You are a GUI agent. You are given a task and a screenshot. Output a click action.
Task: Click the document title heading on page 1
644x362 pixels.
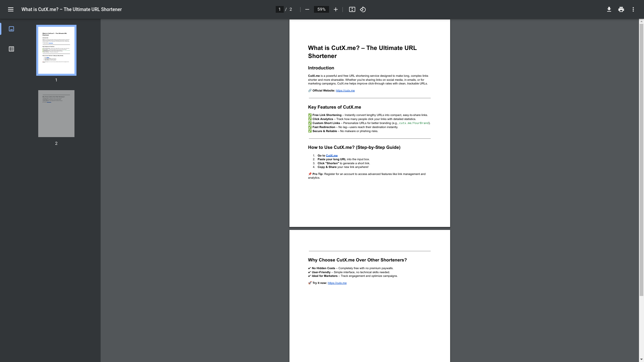click(x=362, y=52)
